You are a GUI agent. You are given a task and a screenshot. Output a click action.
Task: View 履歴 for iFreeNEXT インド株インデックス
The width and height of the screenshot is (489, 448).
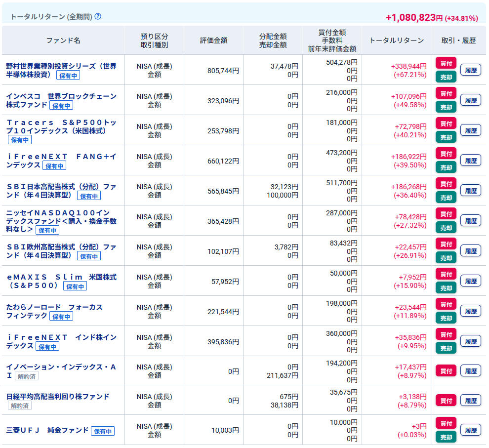click(x=471, y=341)
